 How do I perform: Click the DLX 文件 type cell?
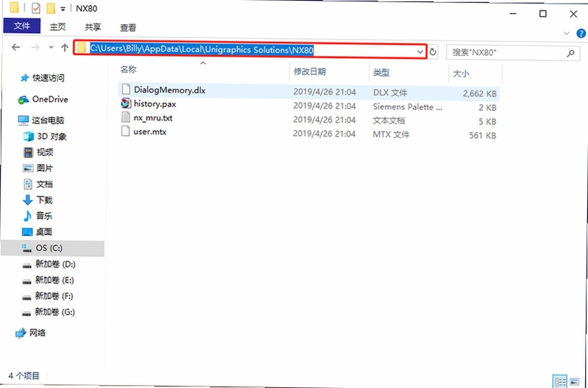click(390, 93)
